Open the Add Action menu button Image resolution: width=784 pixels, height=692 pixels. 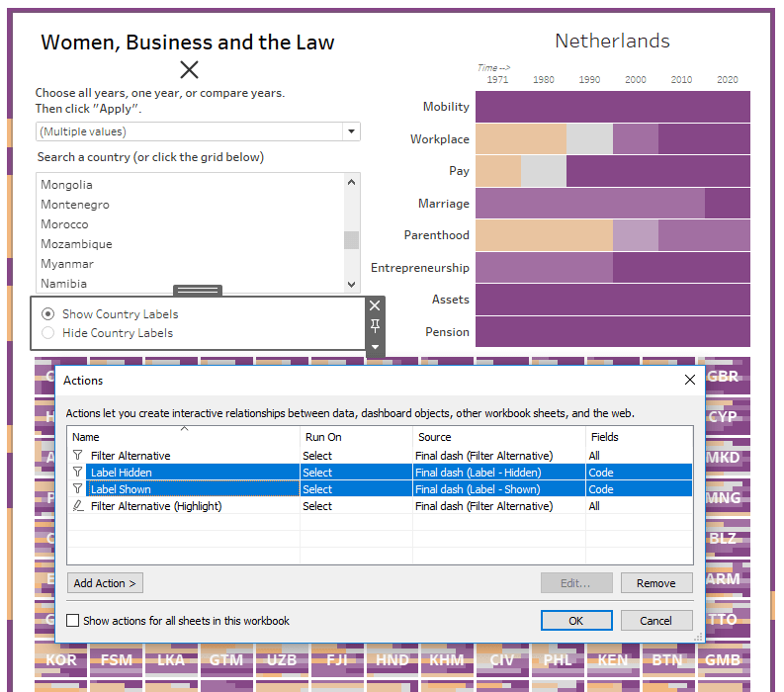pos(105,583)
